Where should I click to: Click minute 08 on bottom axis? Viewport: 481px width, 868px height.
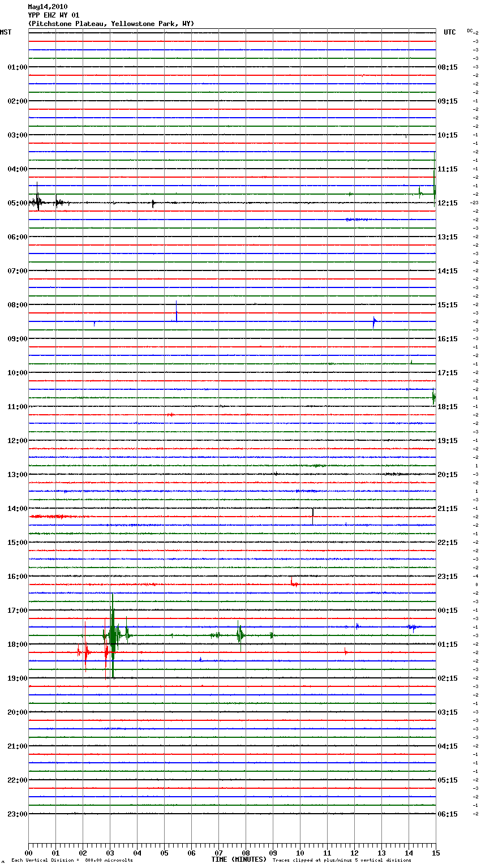pos(246,853)
